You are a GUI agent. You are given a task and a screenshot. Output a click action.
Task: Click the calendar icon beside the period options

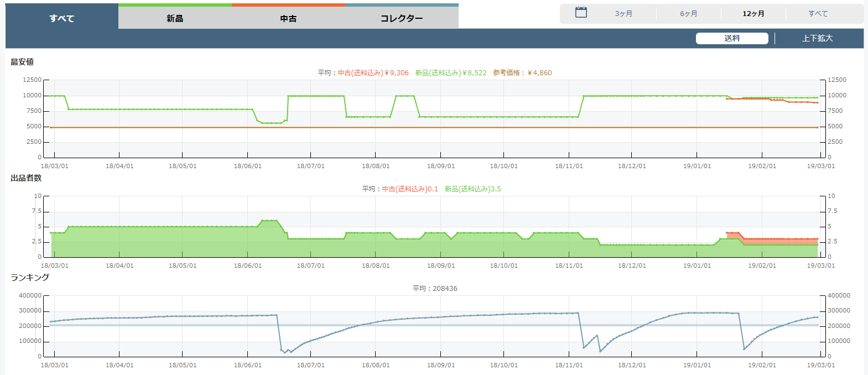(x=581, y=13)
